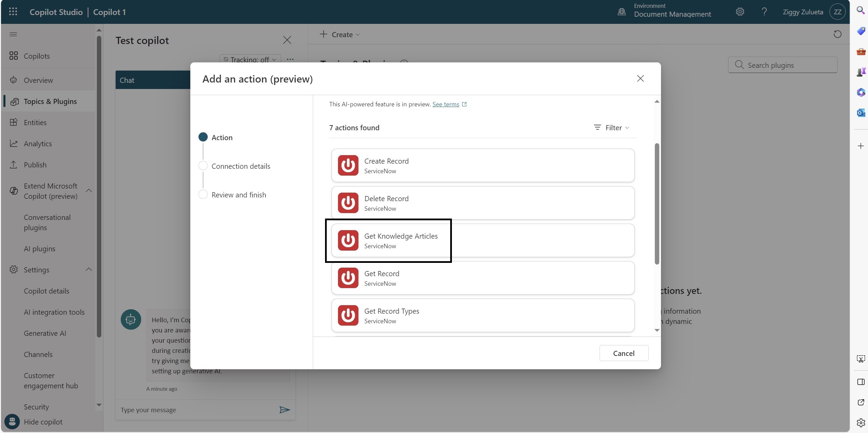
Task: Open the Create dropdown
Action: click(x=340, y=34)
